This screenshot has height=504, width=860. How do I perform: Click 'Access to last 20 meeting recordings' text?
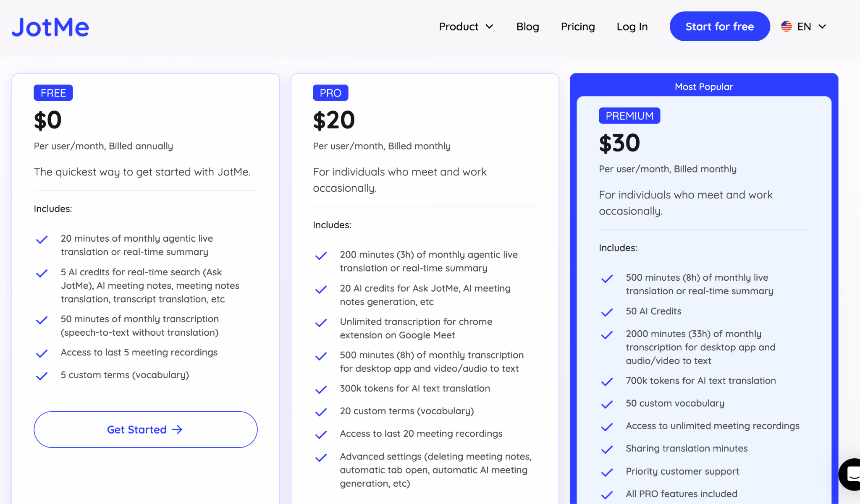[x=421, y=433]
